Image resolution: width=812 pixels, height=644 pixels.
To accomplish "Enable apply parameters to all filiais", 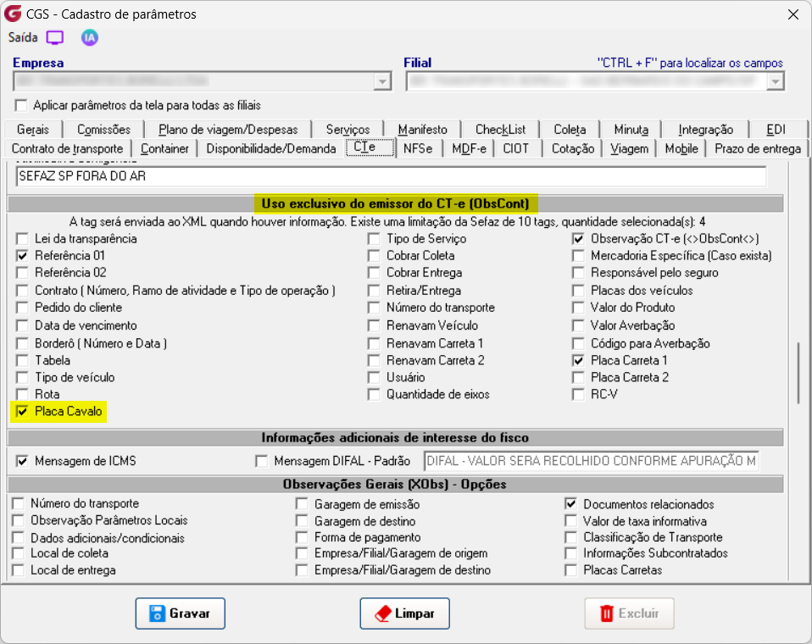I will click(x=21, y=106).
